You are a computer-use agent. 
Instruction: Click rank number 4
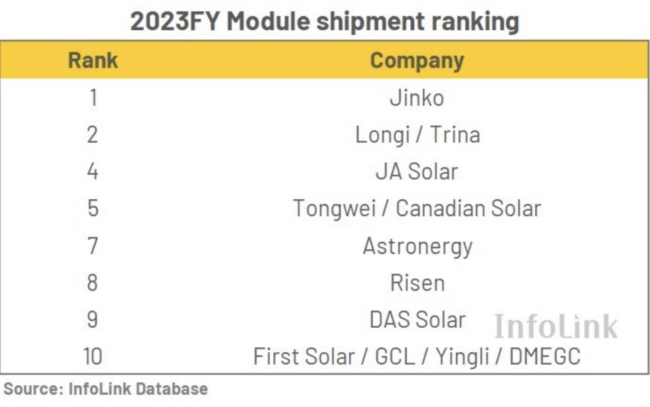click(93, 172)
